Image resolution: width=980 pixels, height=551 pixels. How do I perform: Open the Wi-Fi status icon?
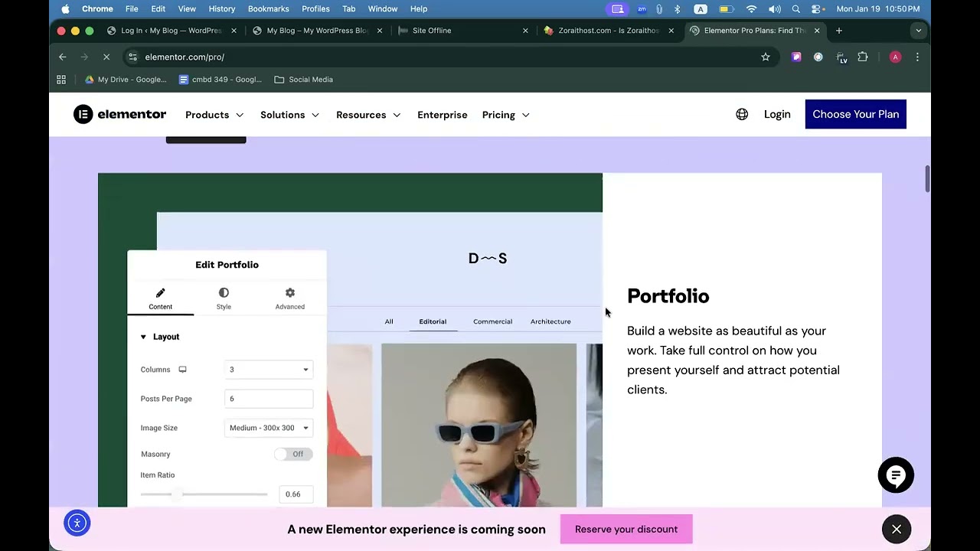(x=752, y=8)
